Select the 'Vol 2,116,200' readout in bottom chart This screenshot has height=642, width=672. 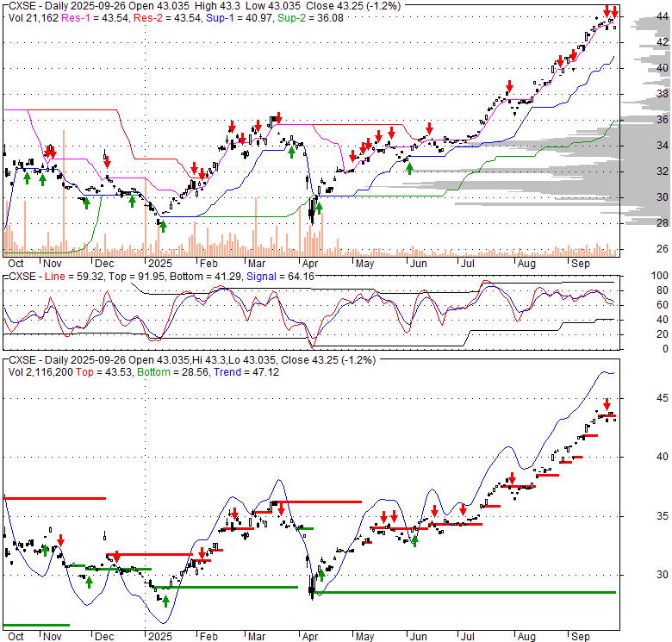coord(40,372)
